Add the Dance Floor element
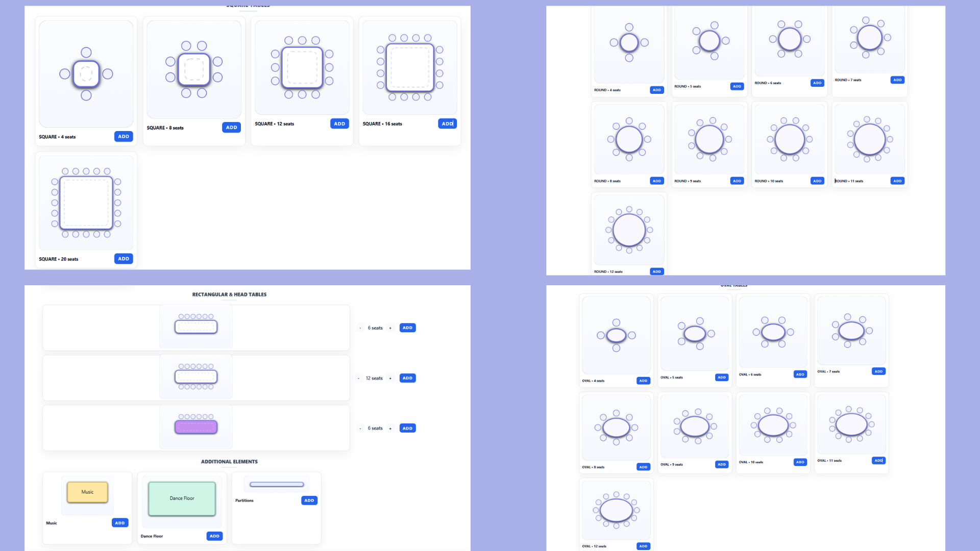This screenshot has height=551, width=980. 214,536
